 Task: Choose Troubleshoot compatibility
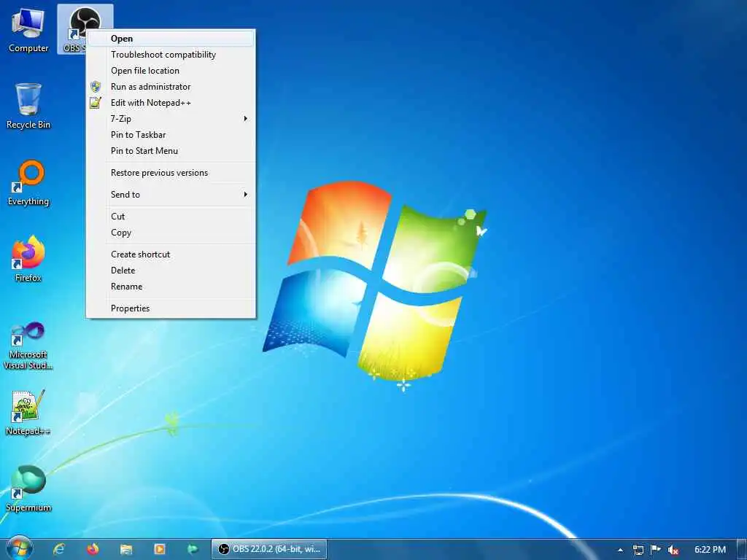(x=171, y=55)
